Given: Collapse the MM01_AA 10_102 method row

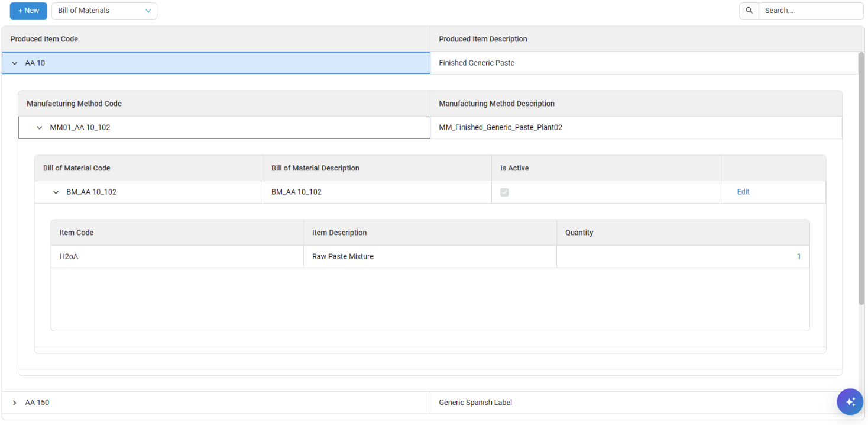Looking at the screenshot, I should [x=40, y=128].
